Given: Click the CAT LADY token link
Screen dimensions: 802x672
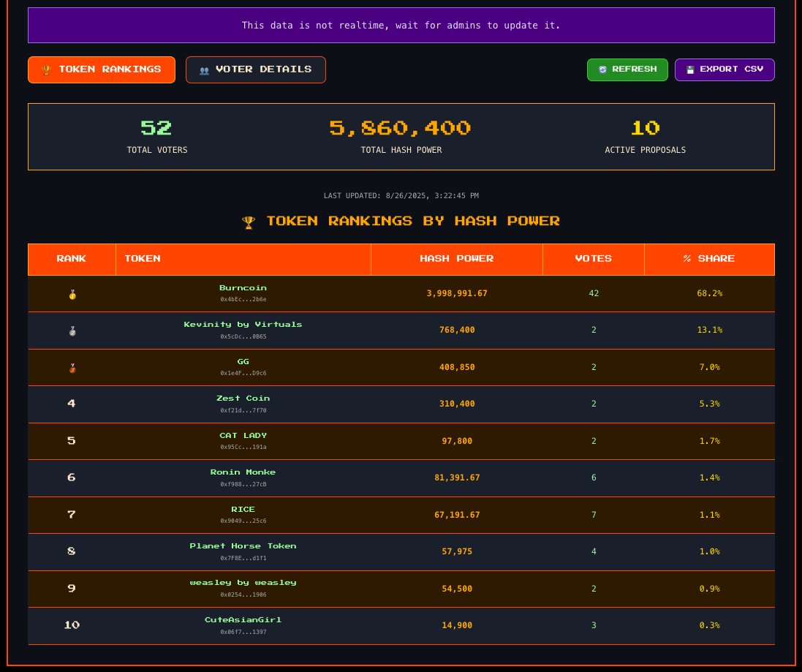Looking at the screenshot, I should (243, 435).
